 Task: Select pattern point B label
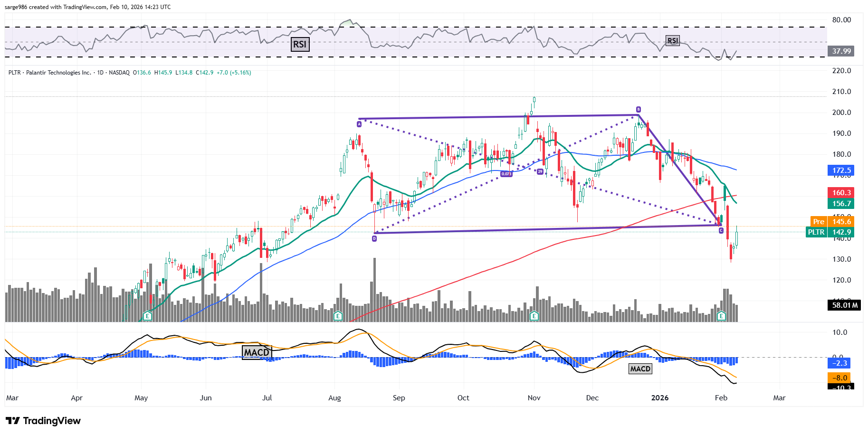tap(639, 110)
